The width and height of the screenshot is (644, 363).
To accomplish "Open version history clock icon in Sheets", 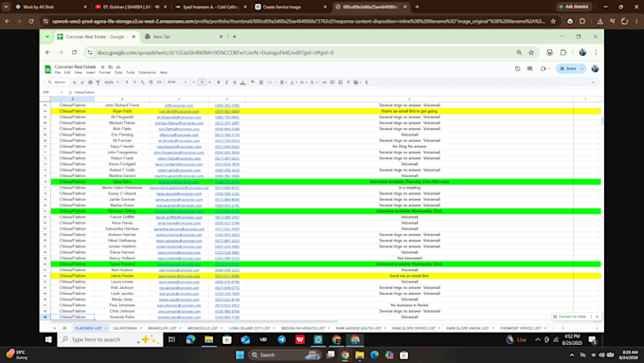I will 517,68.
